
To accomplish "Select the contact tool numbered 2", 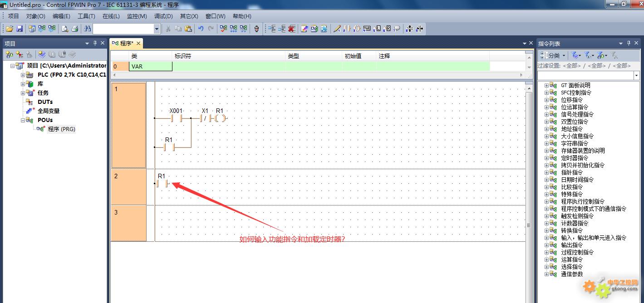I will pos(347,29).
